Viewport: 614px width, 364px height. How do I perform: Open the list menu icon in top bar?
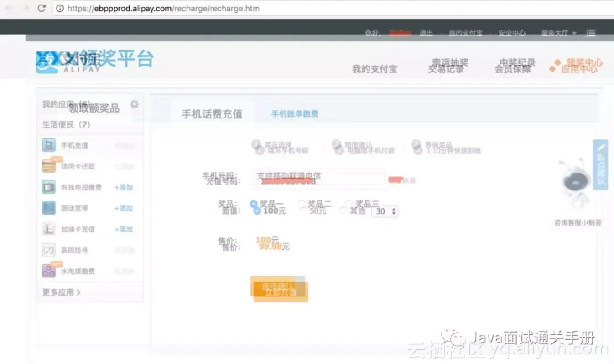(x=591, y=33)
